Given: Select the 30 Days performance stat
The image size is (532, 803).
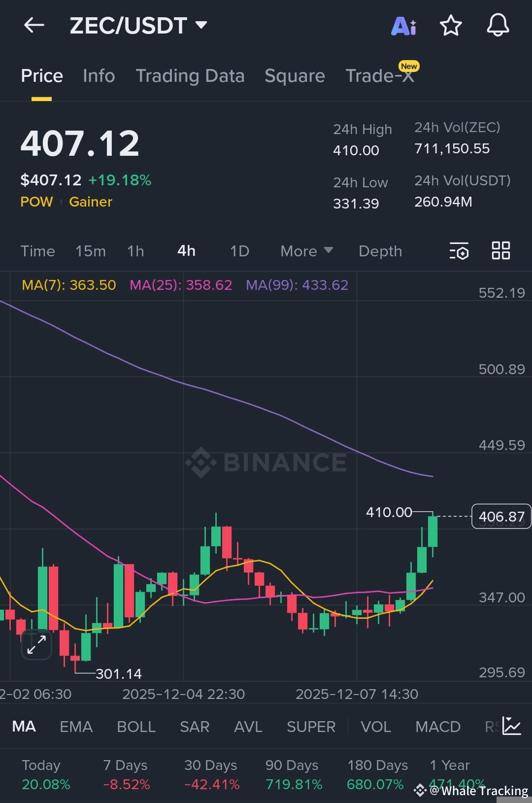Looking at the screenshot, I should pyautogui.click(x=211, y=774).
